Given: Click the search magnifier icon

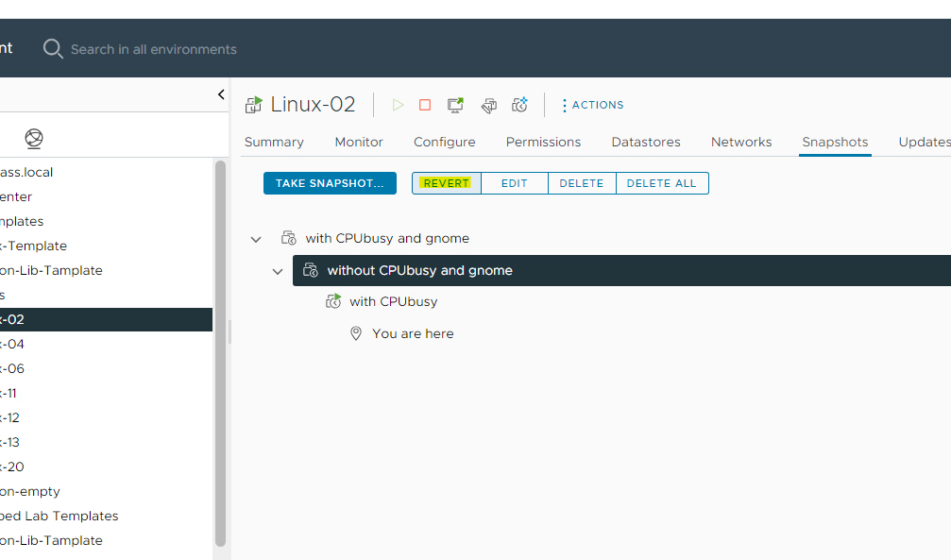Looking at the screenshot, I should pos(53,49).
